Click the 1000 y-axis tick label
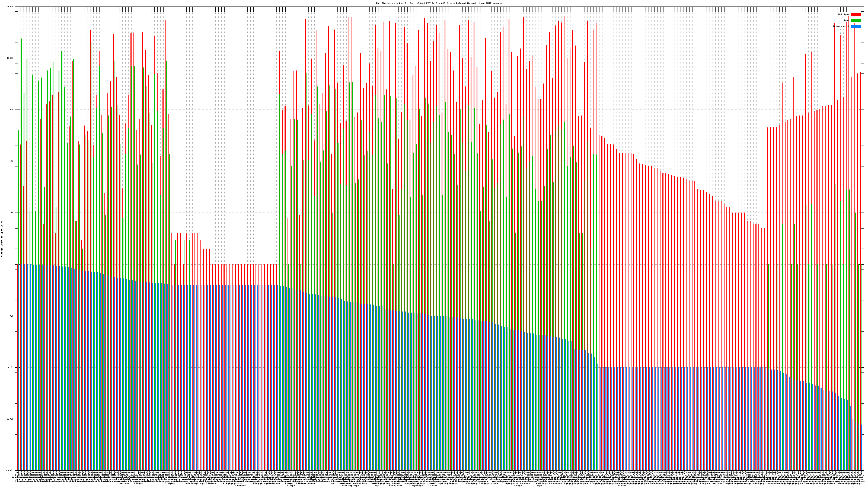Viewport: 868px width, 488px height. (x=11, y=110)
